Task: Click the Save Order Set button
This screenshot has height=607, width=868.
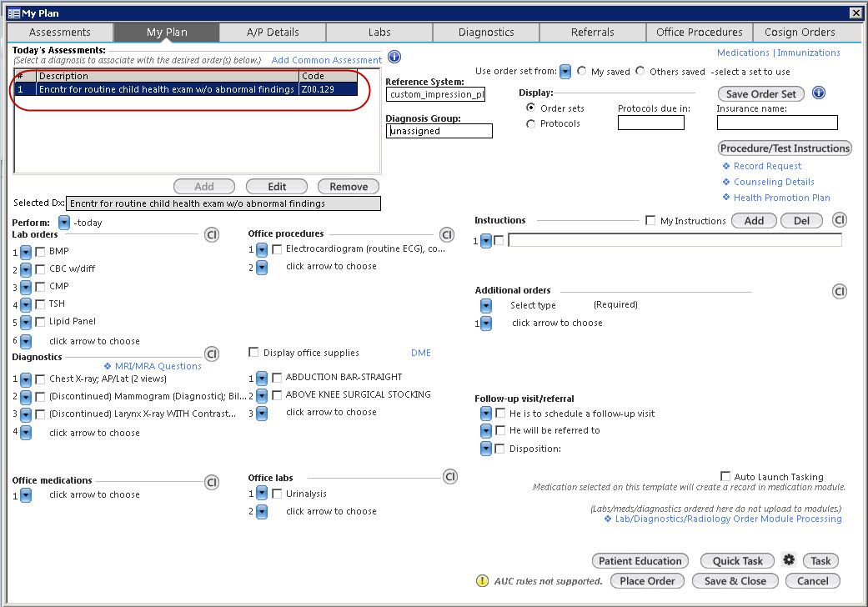Action: 760,94
